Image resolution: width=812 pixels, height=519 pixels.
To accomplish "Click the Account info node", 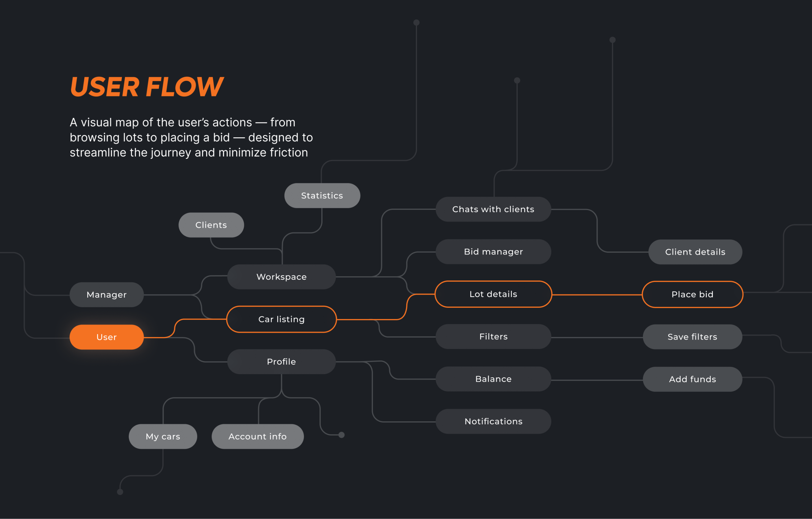I will click(x=258, y=437).
